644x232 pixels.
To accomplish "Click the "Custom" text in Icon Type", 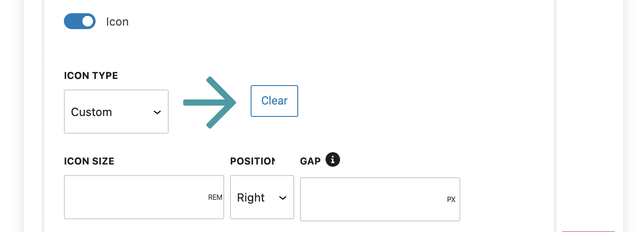I will (x=92, y=112).
